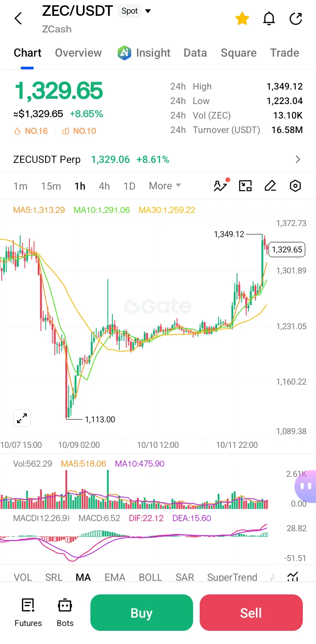Select the SuperTrend indicator

[x=232, y=577]
